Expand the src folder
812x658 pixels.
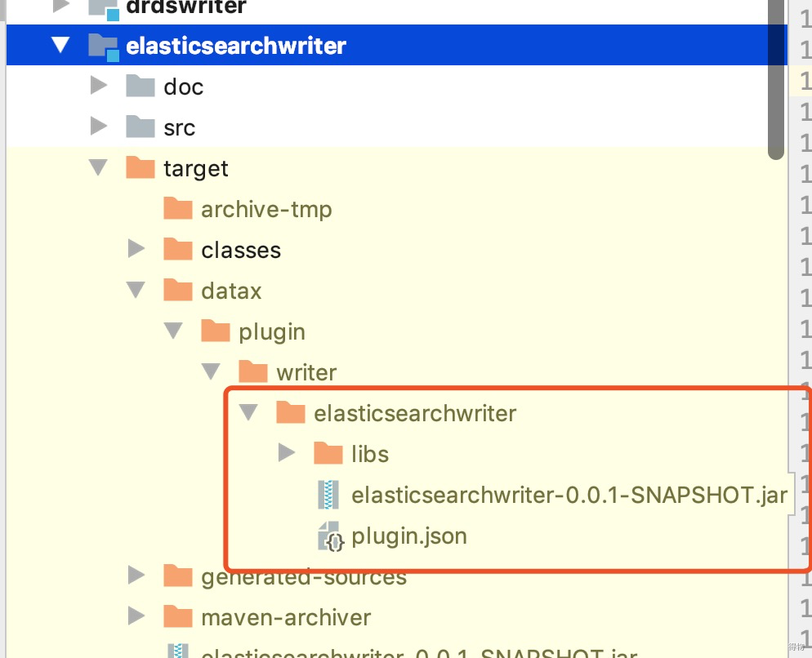pos(98,127)
